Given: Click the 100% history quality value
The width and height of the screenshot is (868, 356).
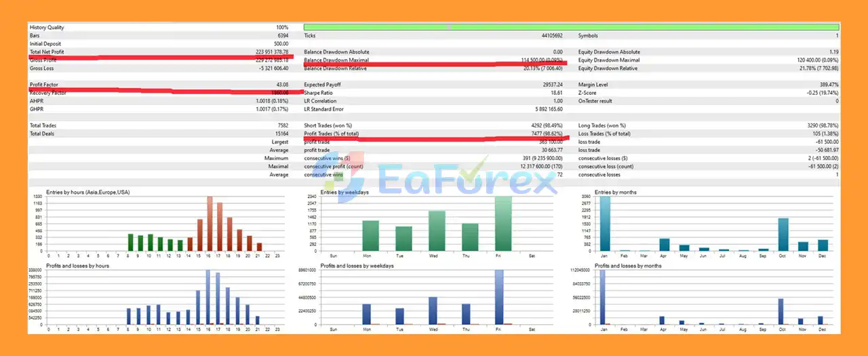Looking at the screenshot, I should [x=282, y=27].
